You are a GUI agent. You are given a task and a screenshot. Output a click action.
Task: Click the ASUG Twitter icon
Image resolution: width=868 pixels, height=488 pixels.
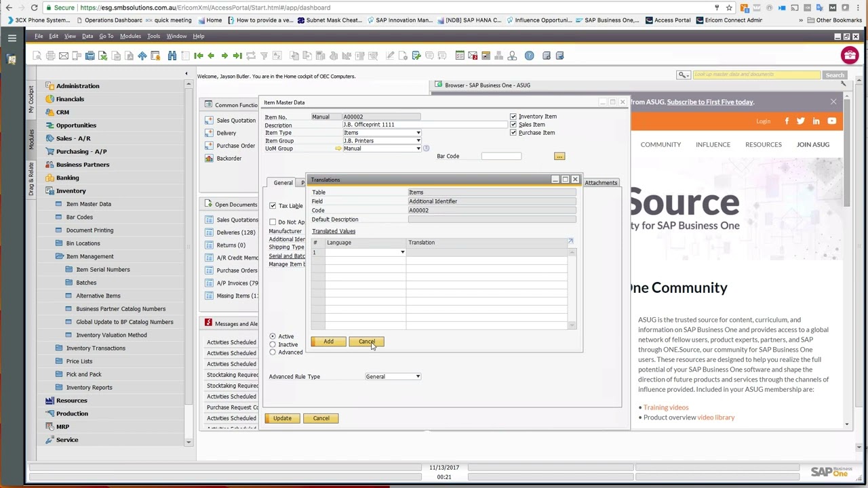tap(801, 121)
